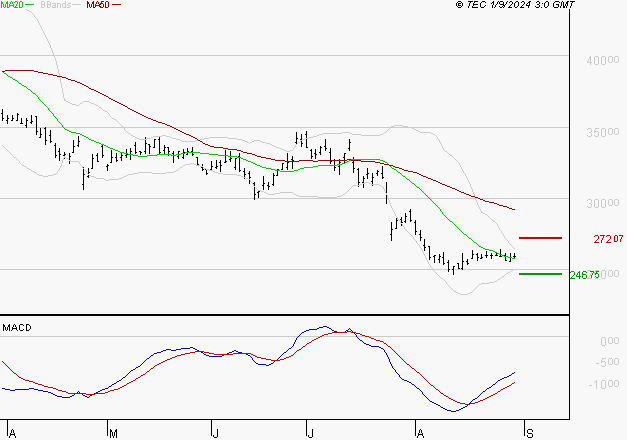This screenshot has height=440, width=627.
Task: Click the MACD -10.00 axis label
Action: point(604,384)
